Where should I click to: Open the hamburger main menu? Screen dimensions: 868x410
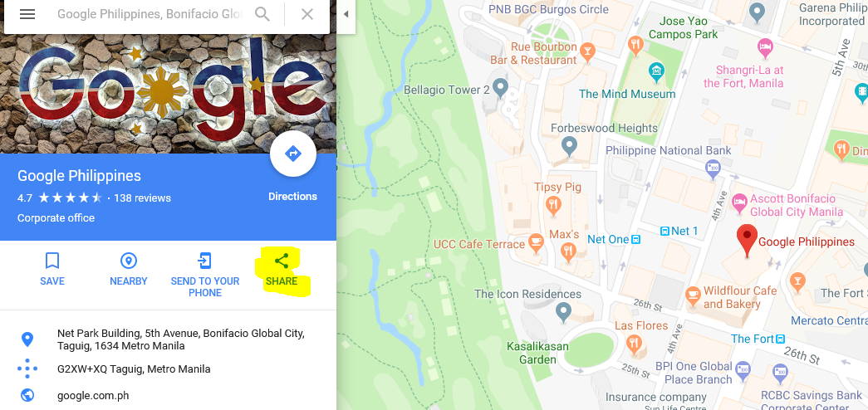coord(27,14)
